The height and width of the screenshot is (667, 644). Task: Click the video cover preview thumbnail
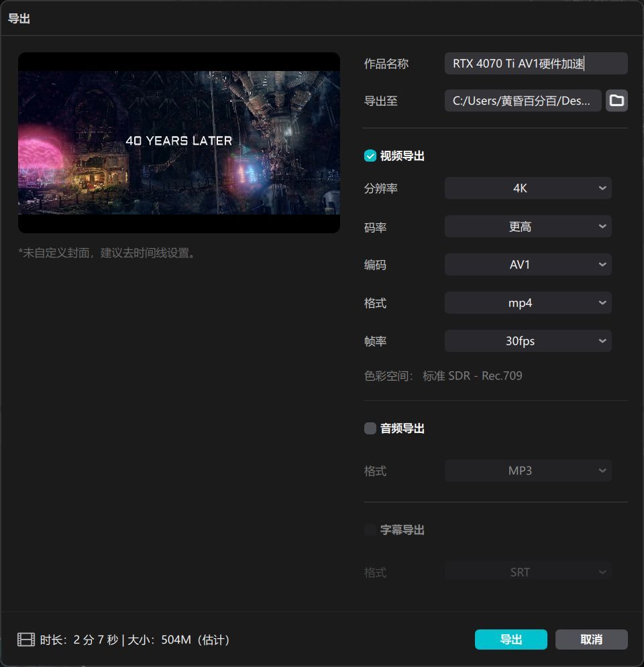(178, 143)
